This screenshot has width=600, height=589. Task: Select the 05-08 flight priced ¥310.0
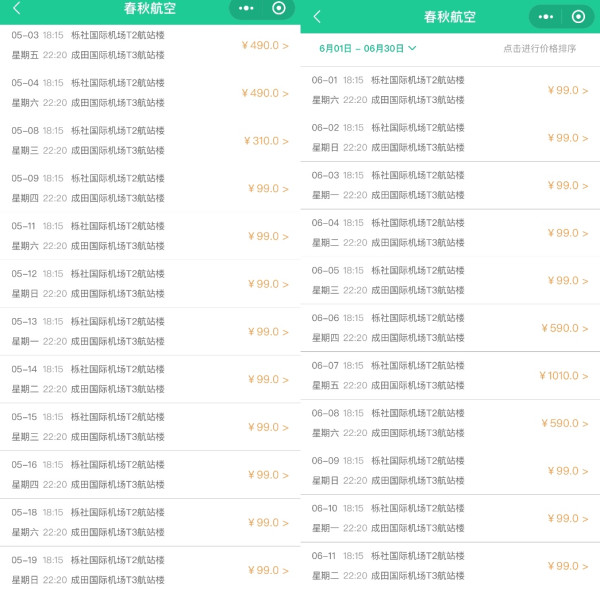click(x=150, y=140)
